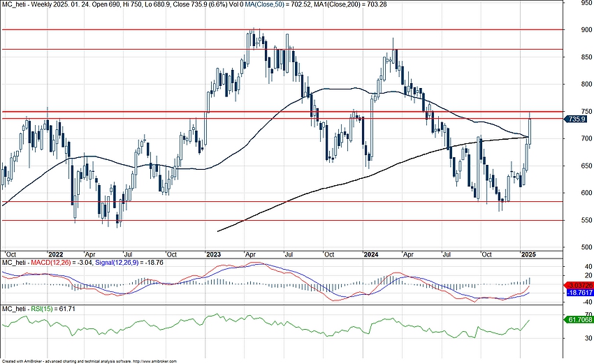Click the 2025 year marker on the time axis
The image size is (594, 364).
pyautogui.click(x=529, y=254)
